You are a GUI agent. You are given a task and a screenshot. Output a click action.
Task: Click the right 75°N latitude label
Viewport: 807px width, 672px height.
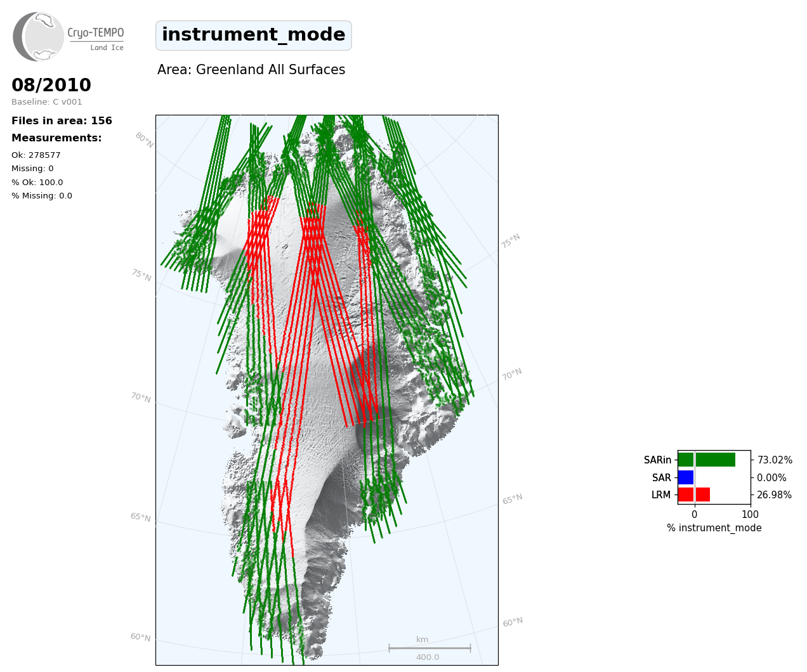(511, 241)
